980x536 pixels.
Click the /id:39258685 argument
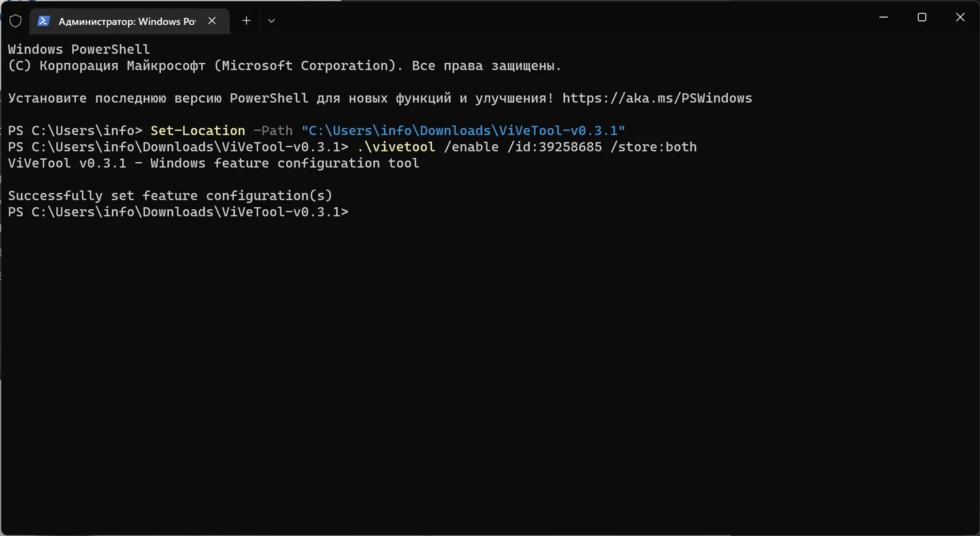pyautogui.click(x=555, y=147)
